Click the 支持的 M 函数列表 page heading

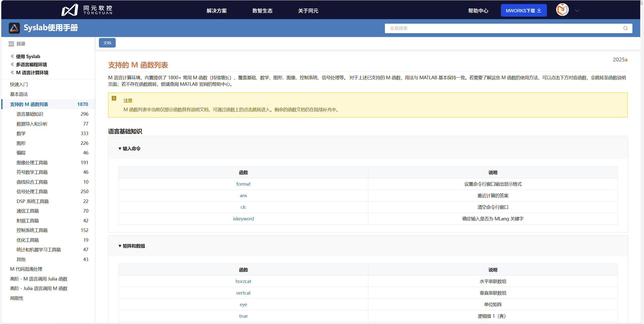138,65
